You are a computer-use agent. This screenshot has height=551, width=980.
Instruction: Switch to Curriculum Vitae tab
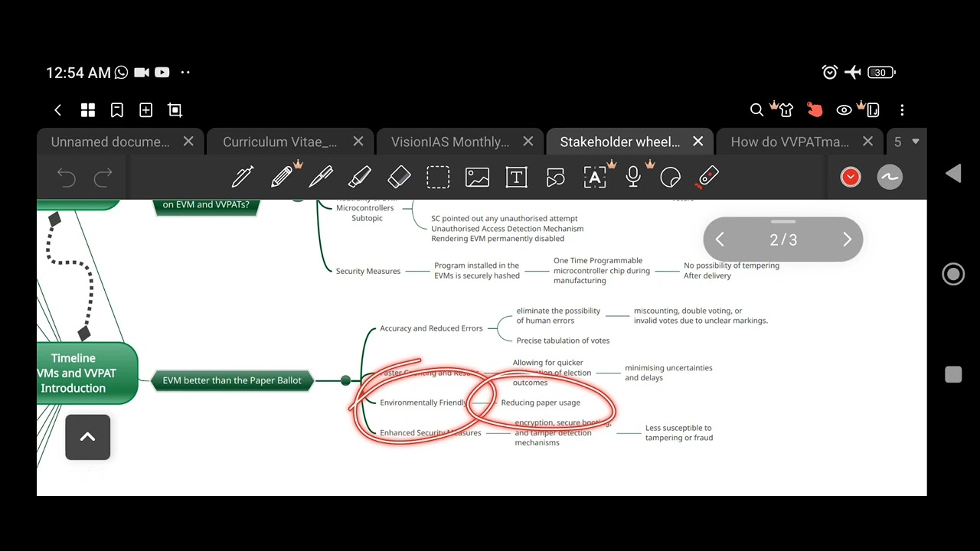point(279,142)
